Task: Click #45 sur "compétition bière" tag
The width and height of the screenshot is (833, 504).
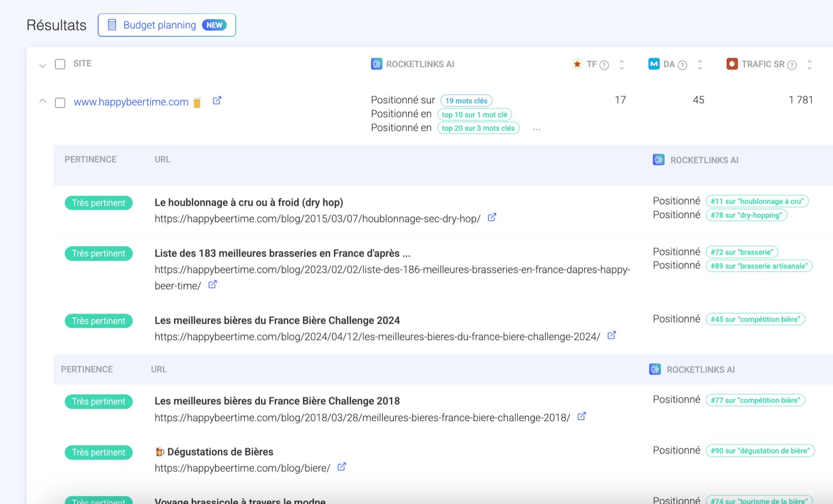Action: click(755, 319)
